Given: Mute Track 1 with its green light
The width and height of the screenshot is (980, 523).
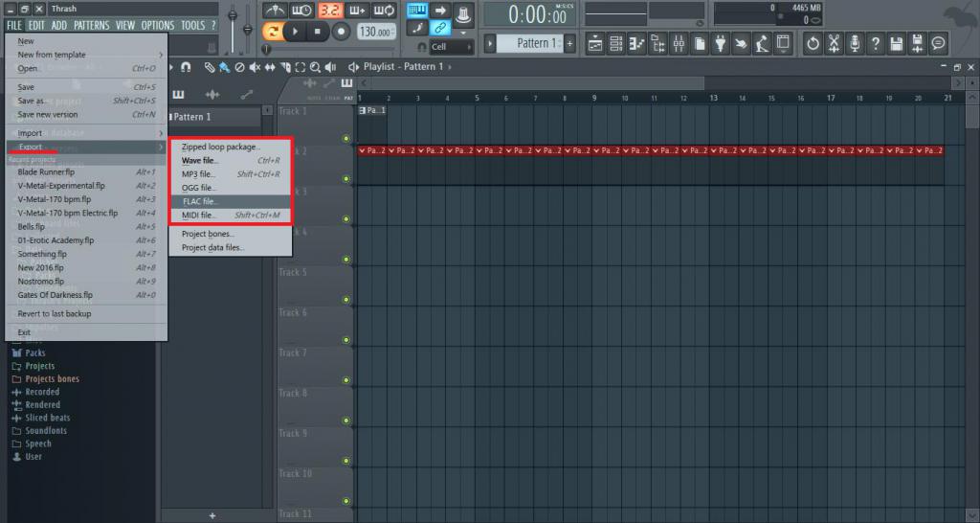Looking at the screenshot, I should [346, 139].
